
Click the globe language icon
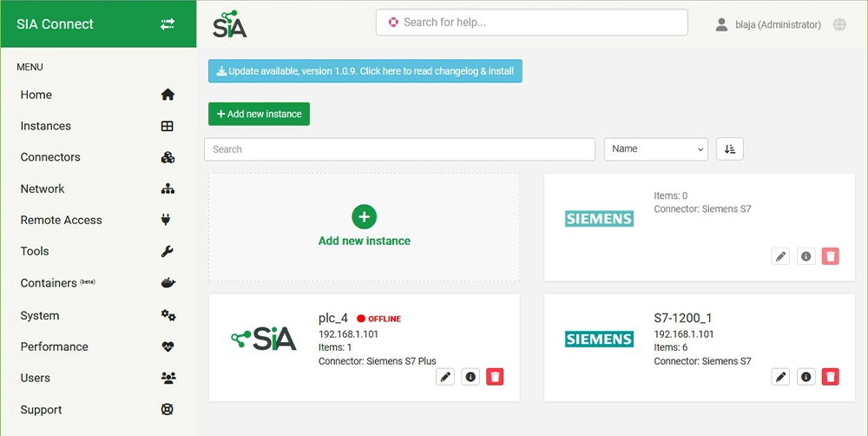tap(839, 24)
